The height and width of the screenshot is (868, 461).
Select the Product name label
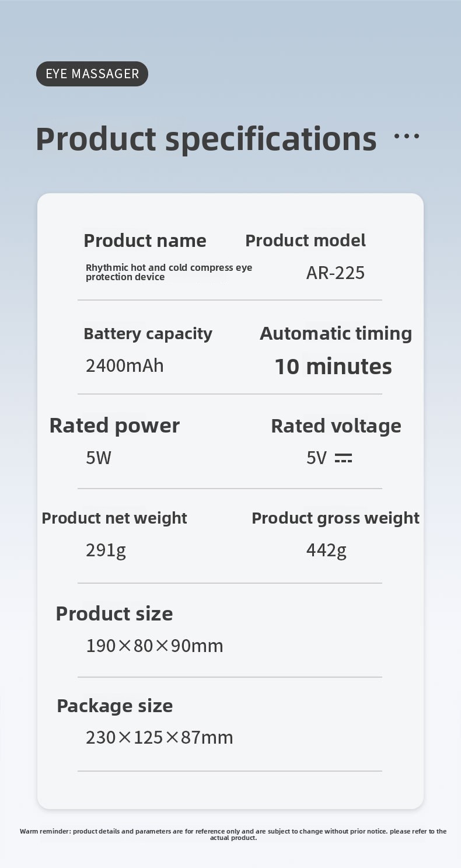(145, 240)
